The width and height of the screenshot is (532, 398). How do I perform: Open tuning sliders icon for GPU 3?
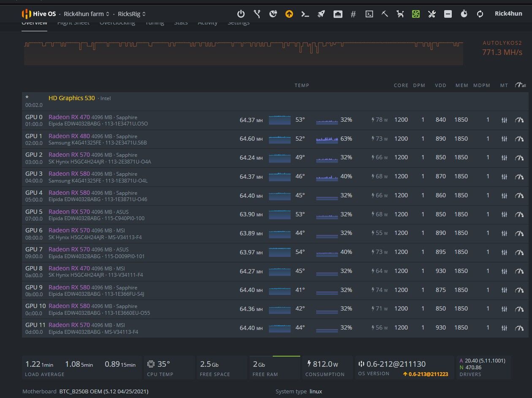point(504,177)
